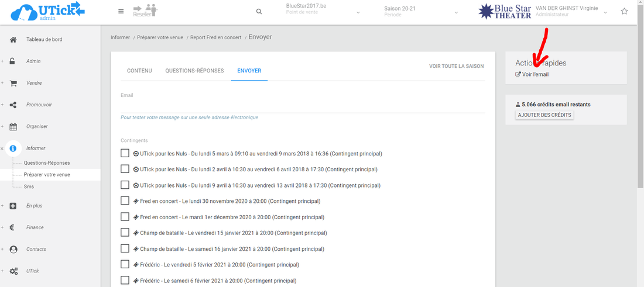Click the Finance euro icon
The width and height of the screenshot is (644, 287).
(x=13, y=227)
